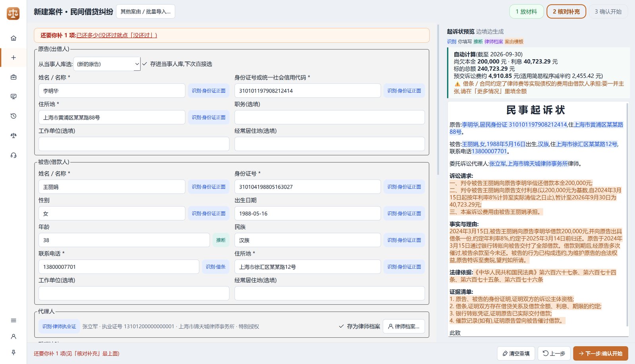Click defendant address field 上海市徐汇区某某路12号

click(x=308, y=267)
